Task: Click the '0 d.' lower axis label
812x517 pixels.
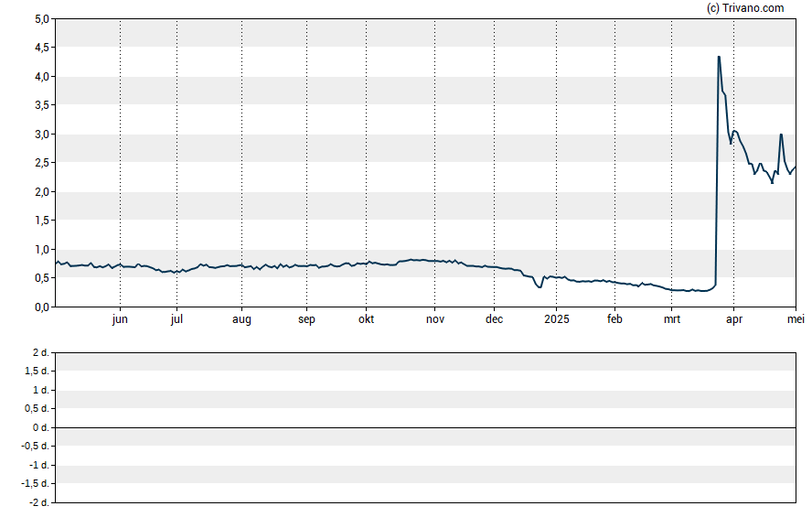Action: pos(41,427)
